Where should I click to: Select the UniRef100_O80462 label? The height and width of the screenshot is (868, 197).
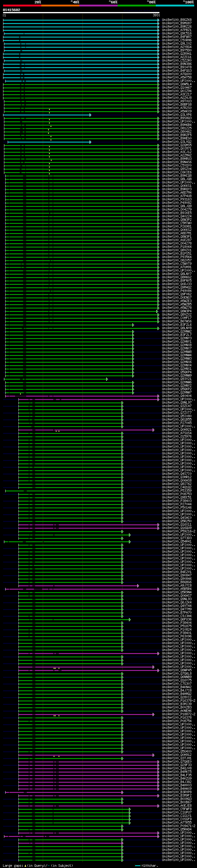click(177, 132)
